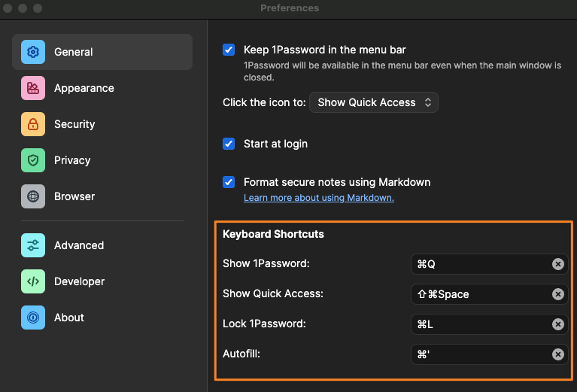Click the blue About 1Password icon

coord(33,318)
